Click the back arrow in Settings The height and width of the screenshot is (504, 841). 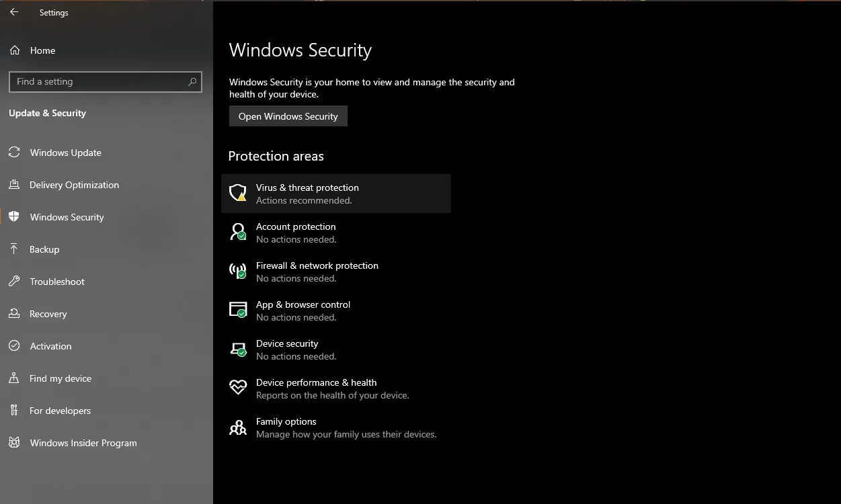coord(14,12)
